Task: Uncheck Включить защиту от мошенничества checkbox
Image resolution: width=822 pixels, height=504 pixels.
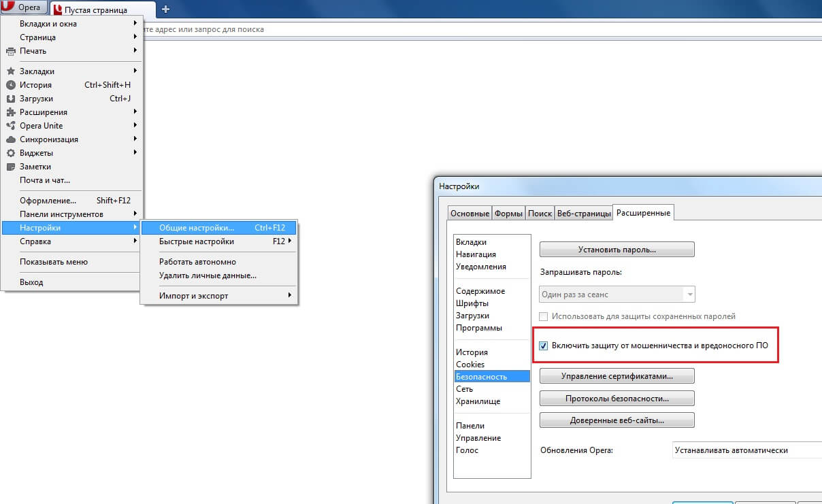Action: pyautogui.click(x=543, y=346)
